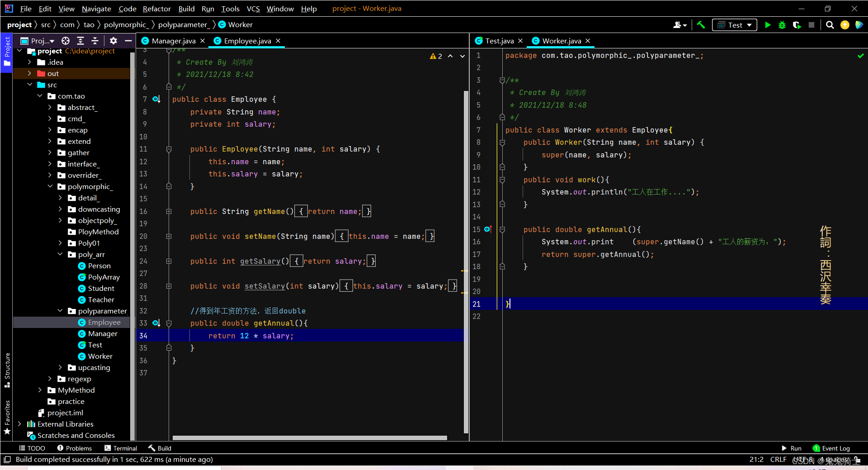Collapse the src folder
868x470 pixels.
coord(29,85)
